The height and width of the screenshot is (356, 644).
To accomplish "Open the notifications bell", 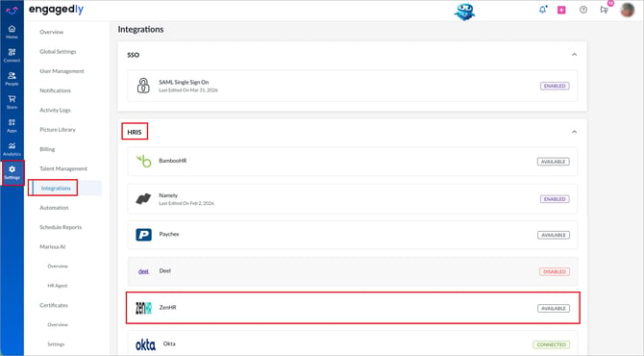I will (543, 10).
